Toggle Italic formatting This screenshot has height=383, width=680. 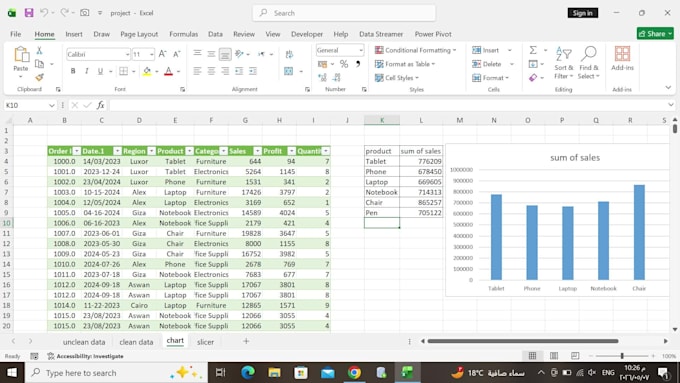point(86,71)
